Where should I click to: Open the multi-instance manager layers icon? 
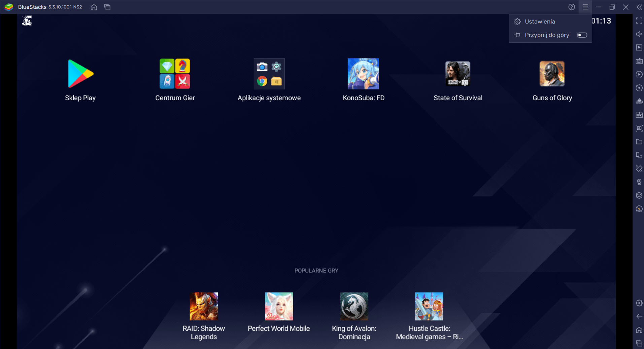click(x=639, y=195)
